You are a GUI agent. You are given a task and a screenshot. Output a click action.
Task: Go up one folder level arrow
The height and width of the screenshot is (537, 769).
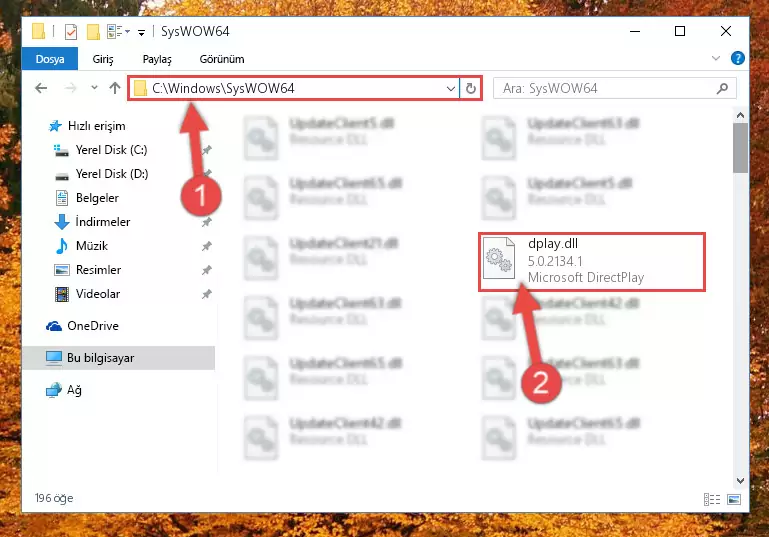[115, 88]
